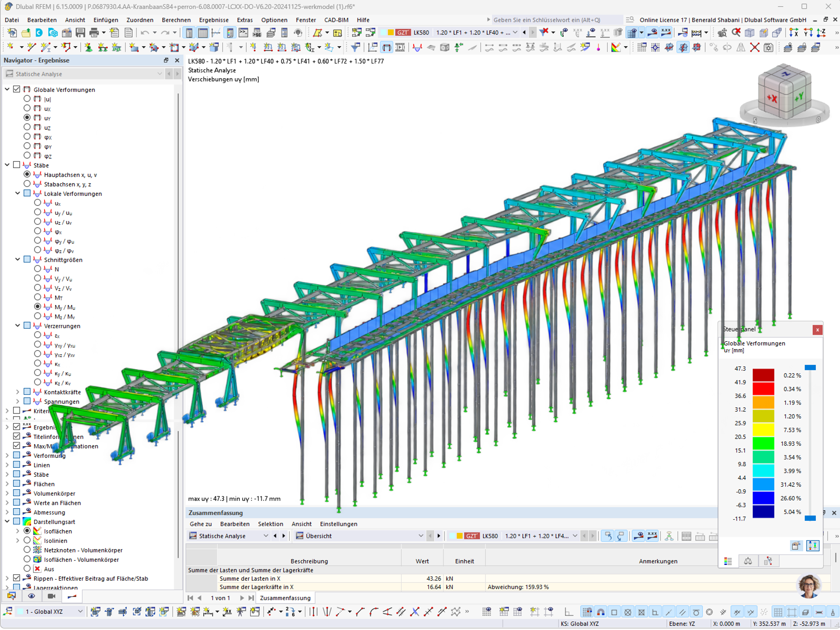Click the view along Z axis icon
This screenshot has height=630, width=840.
coord(822,33)
